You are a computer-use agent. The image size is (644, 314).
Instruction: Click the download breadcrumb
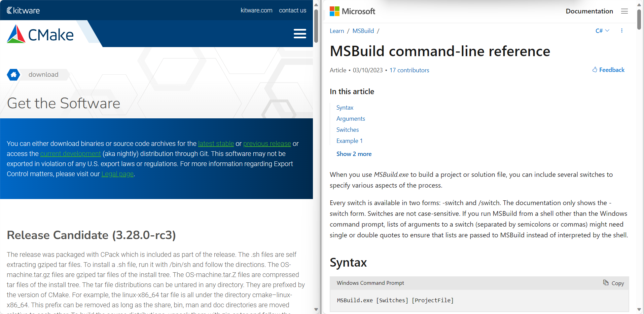[x=43, y=75]
